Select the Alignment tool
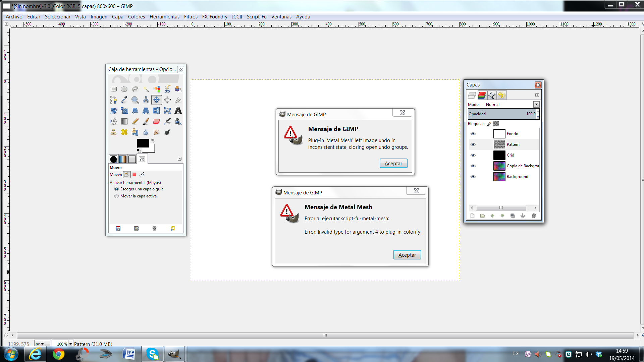Viewport: 644px width, 362px height. (167, 100)
